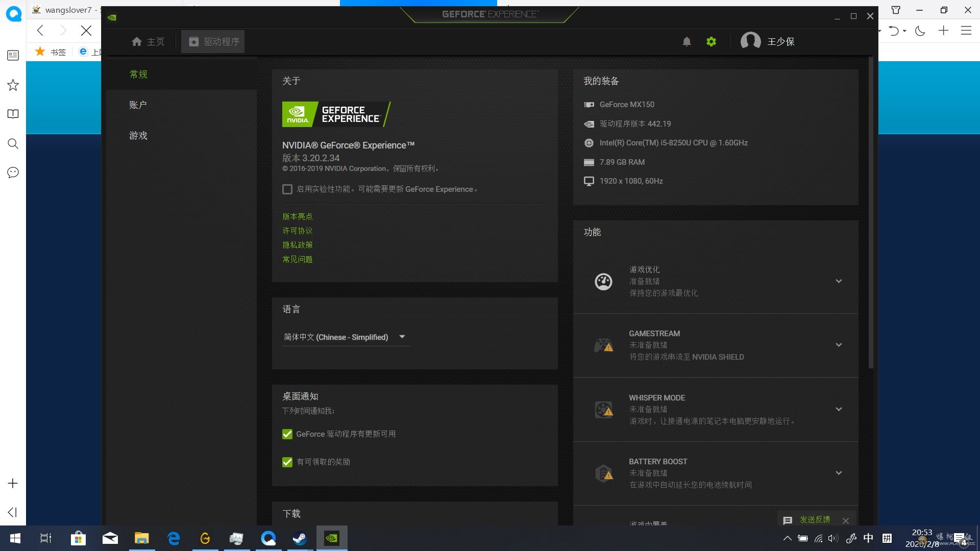The width and height of the screenshot is (980, 551).
Task: Click the GPU icon beside GeForce MX150
Action: (x=589, y=105)
